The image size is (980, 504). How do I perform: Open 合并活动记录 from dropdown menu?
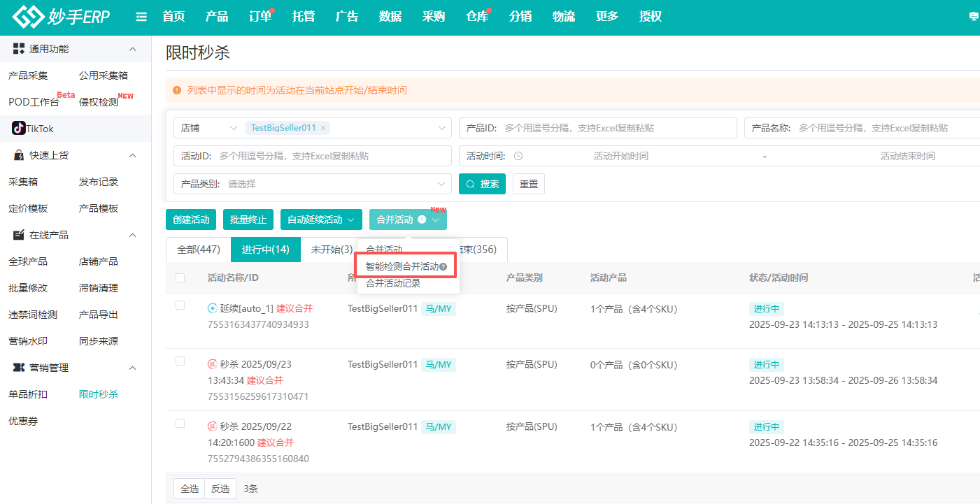click(x=393, y=283)
